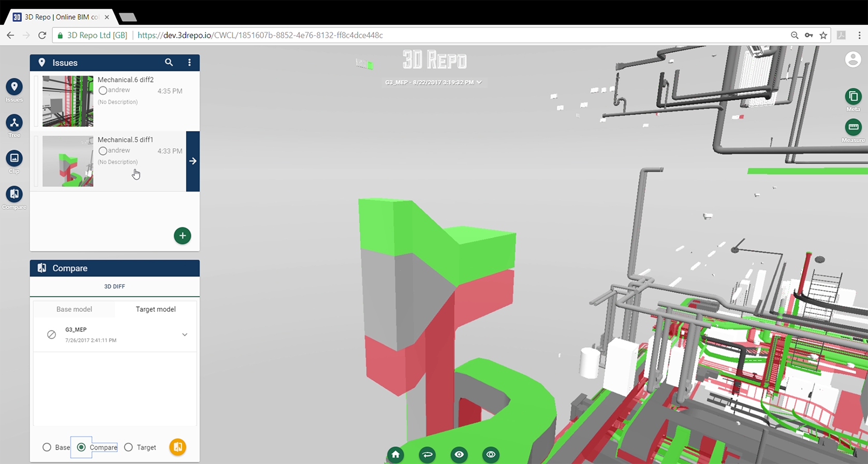Open Chrome menu three dots

[x=859, y=35]
